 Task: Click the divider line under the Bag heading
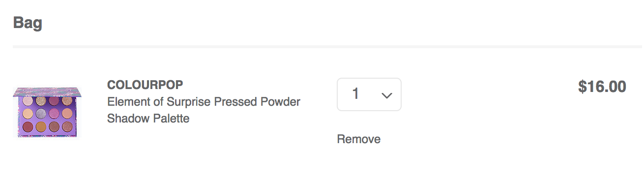327,47
